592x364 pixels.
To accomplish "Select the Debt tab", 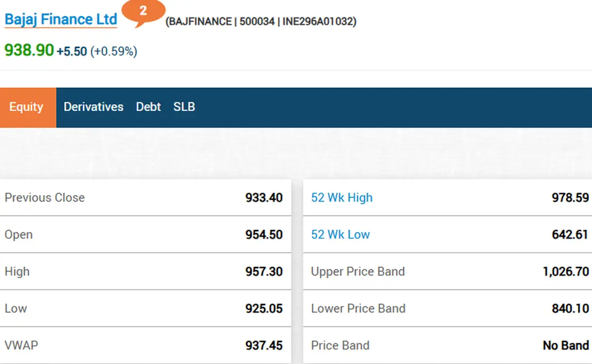I will tap(148, 107).
